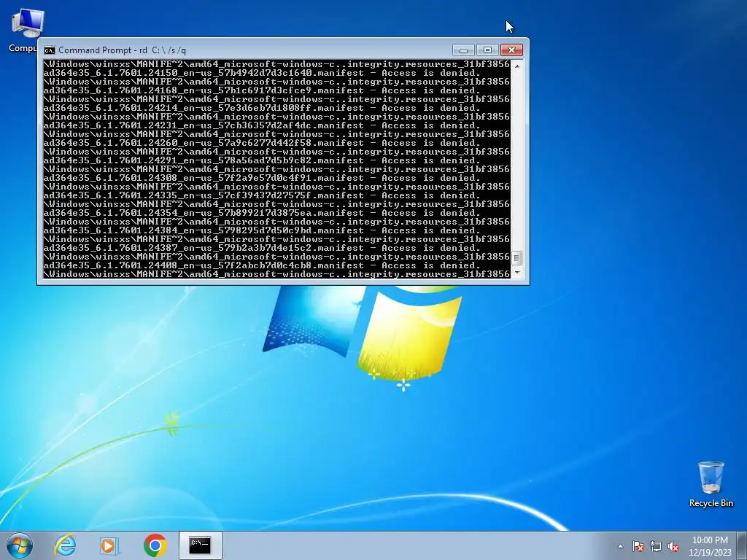This screenshot has width=747, height=560.
Task: Click the console scrollbar up arrow
Action: tap(517, 66)
